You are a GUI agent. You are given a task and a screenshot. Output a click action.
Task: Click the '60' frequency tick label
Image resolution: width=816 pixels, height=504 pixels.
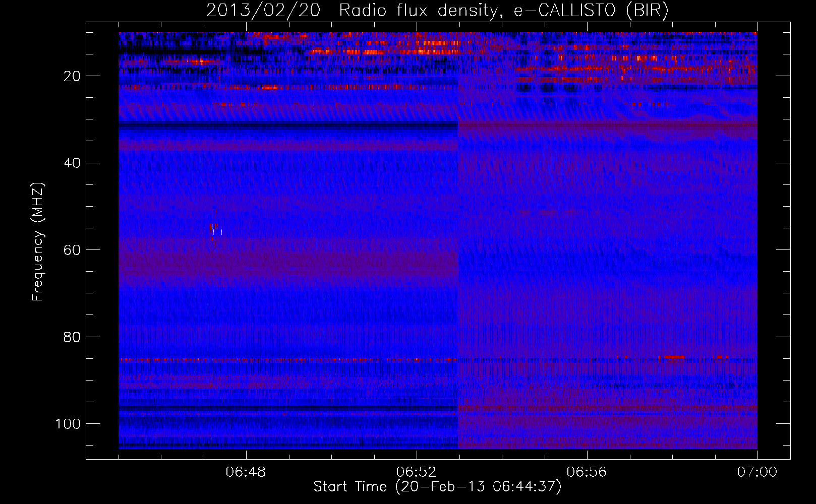[72, 250]
